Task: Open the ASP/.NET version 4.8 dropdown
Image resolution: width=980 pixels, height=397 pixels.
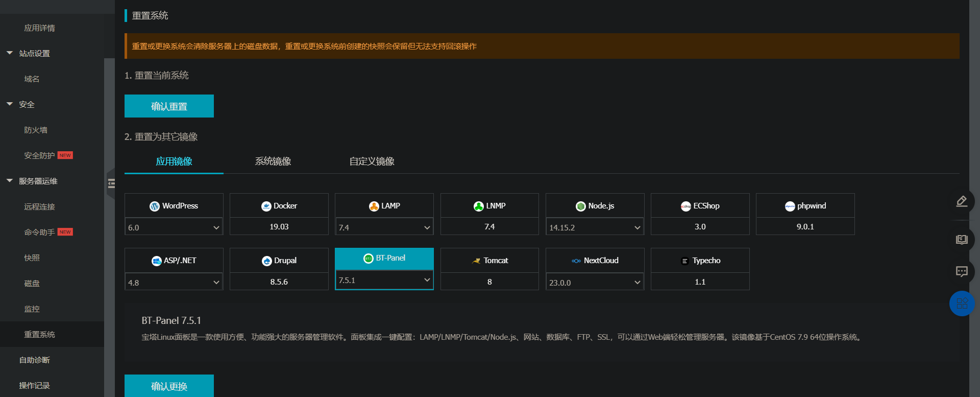Action: point(174,283)
